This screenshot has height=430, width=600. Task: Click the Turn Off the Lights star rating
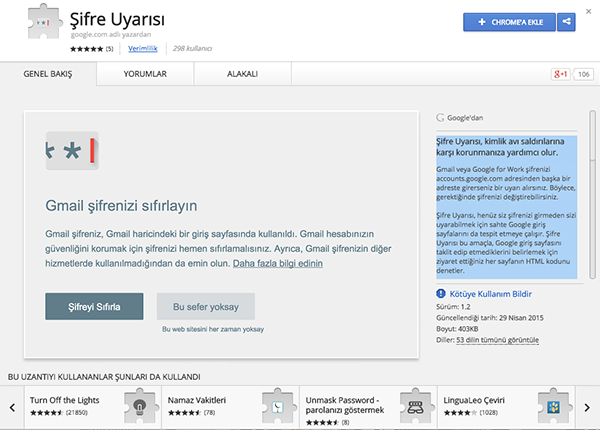(x=46, y=413)
